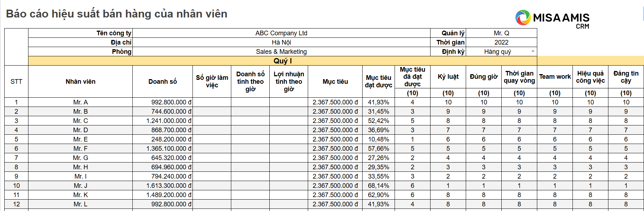Click the ABC Company Ltd cell
Image resolution: width=644 pixels, height=211 pixels.
coord(281,33)
